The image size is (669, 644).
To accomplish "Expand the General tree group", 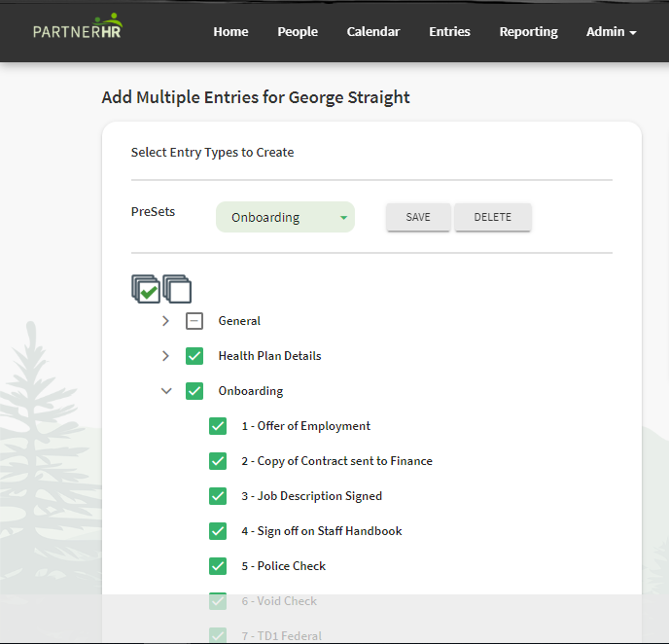I will click(x=165, y=321).
